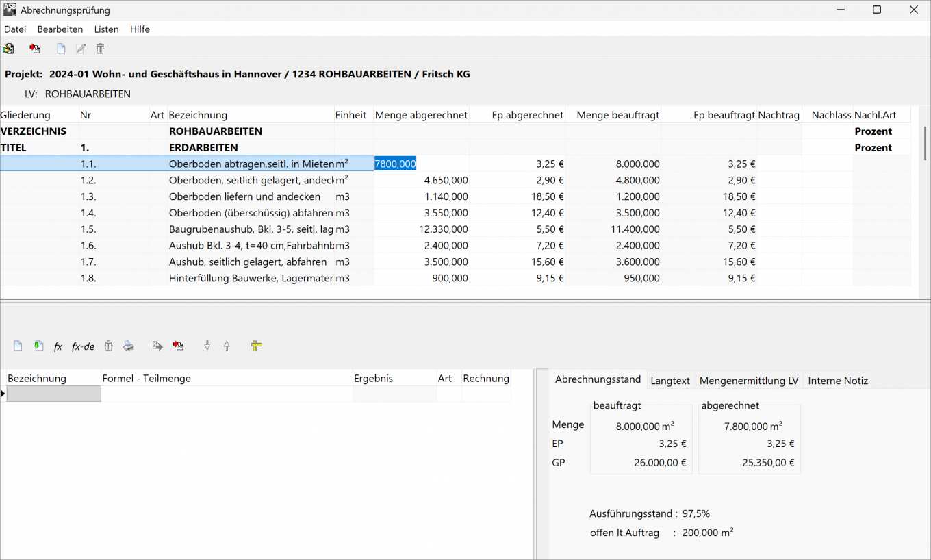The height and width of the screenshot is (560, 931).
Task: Click the green arrow import document icon
Action: (x=38, y=346)
